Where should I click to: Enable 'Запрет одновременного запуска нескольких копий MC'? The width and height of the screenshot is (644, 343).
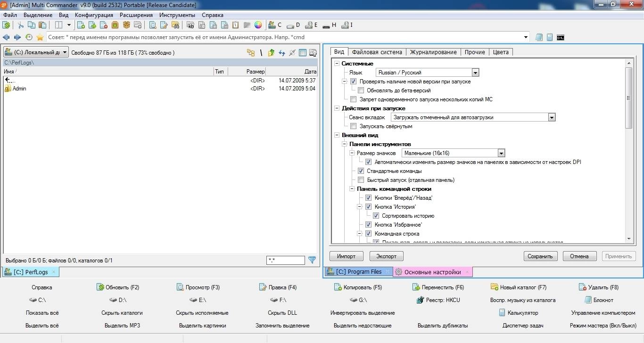tap(353, 99)
